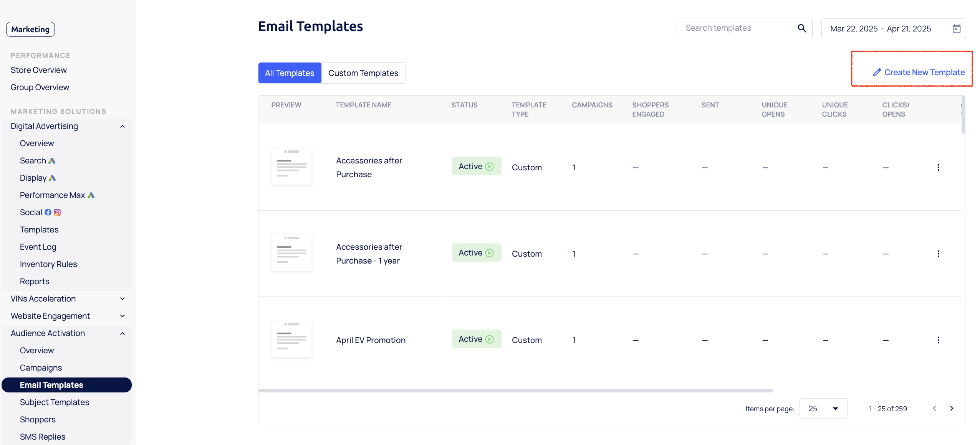
Task: Click the horizontal table scrollbar
Action: pos(515,391)
